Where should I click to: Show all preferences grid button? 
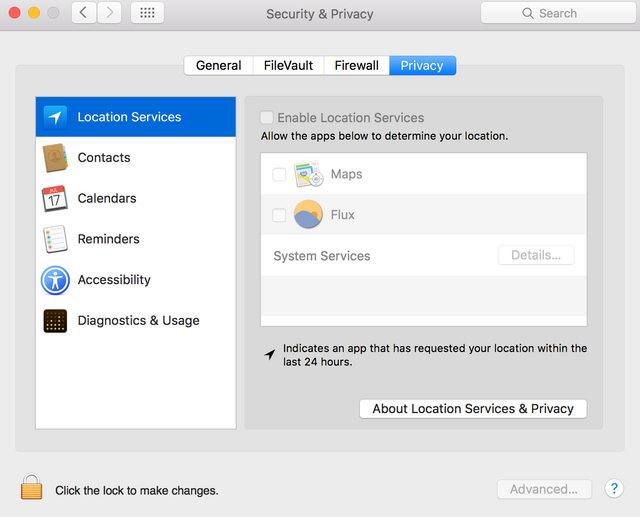(x=147, y=13)
